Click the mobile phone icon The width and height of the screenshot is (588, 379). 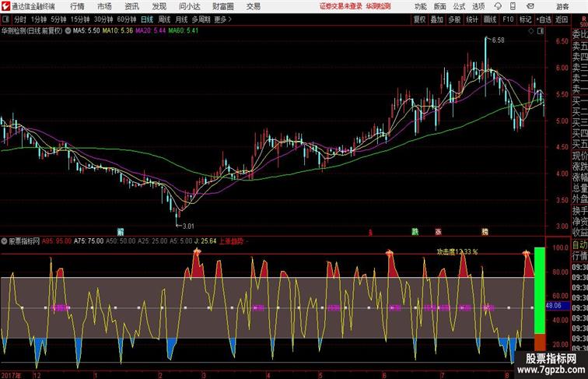click(513, 6)
